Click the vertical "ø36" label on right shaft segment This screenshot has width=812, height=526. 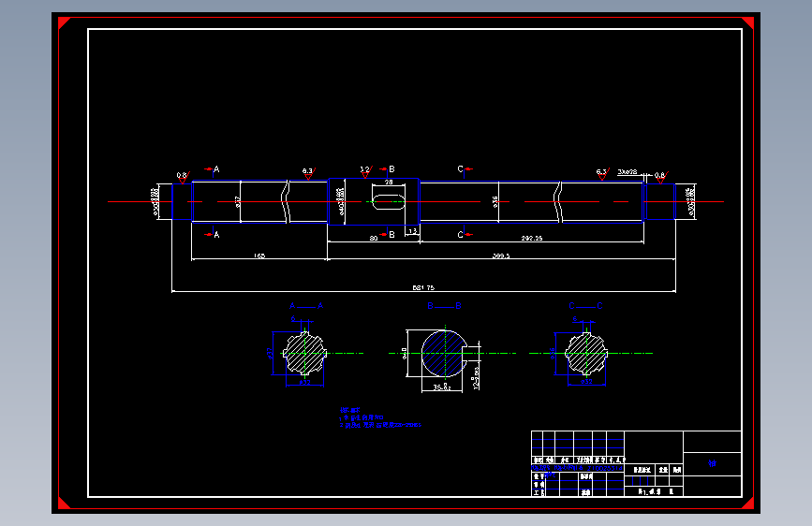495,202
